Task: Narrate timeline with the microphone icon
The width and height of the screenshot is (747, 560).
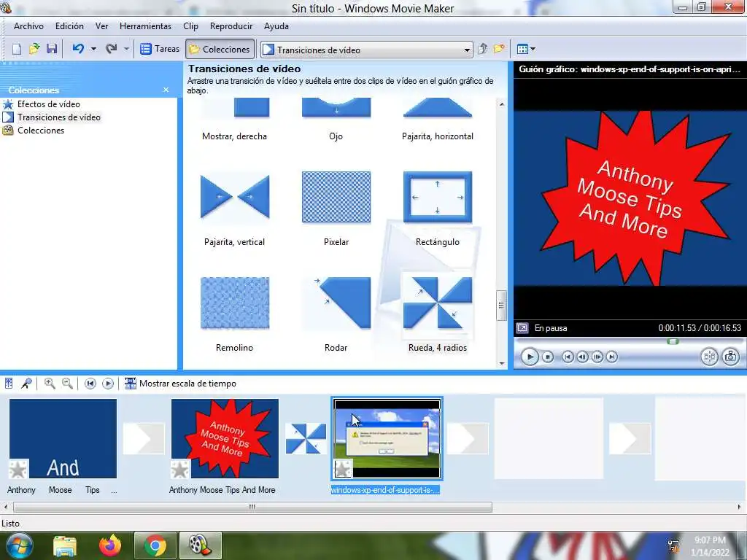Action: [x=26, y=384]
